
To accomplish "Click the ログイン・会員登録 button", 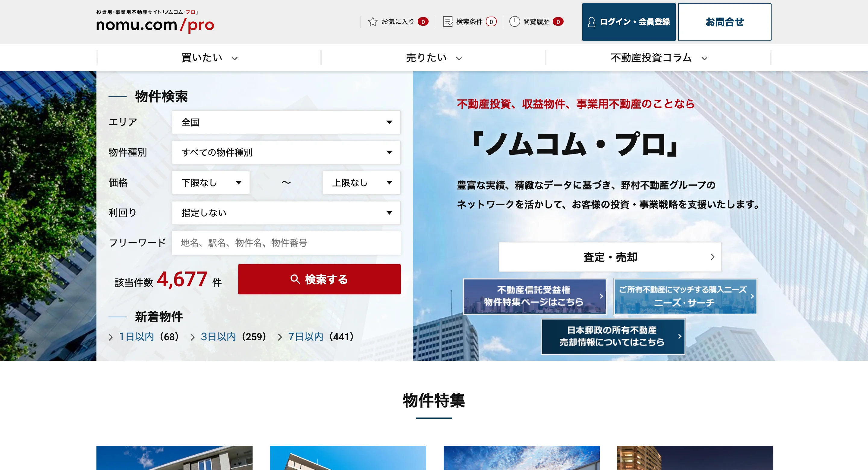I will tap(629, 22).
